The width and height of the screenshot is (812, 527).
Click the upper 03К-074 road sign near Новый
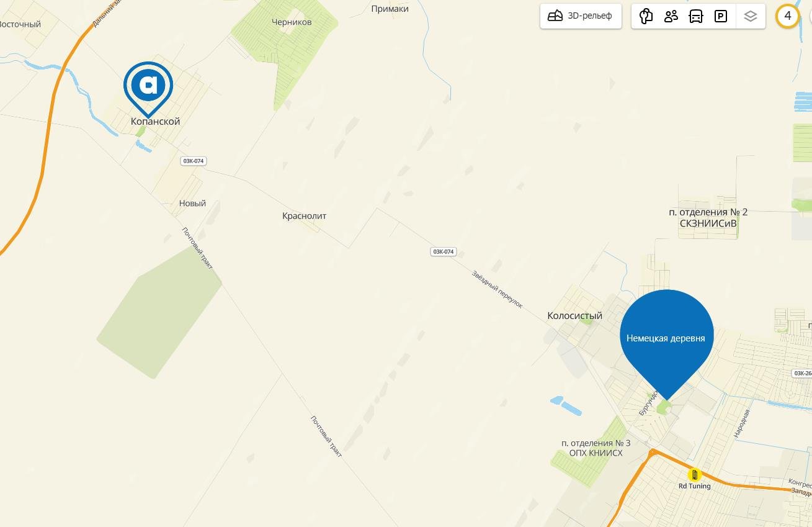(193, 161)
